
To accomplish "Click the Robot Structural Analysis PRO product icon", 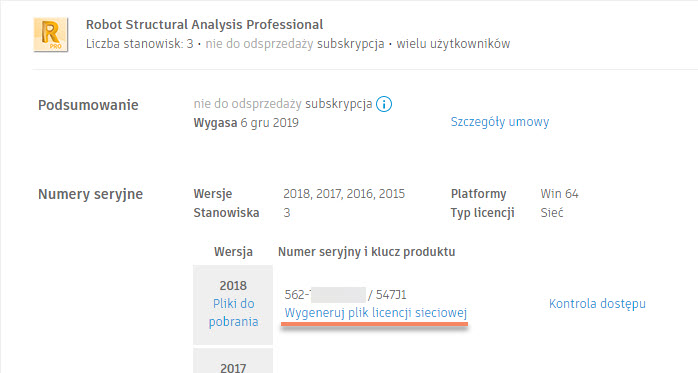I will click(x=51, y=35).
